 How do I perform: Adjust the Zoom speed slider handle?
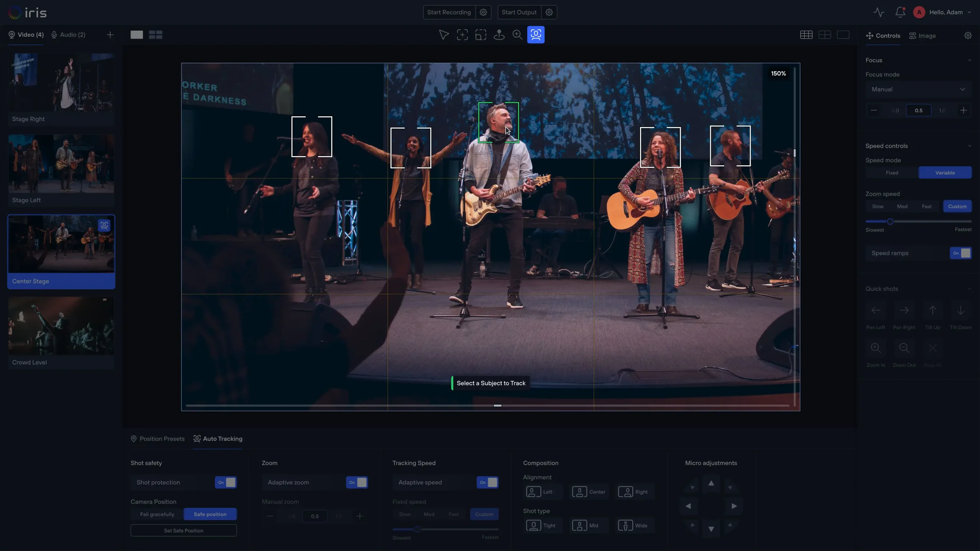[x=890, y=221]
